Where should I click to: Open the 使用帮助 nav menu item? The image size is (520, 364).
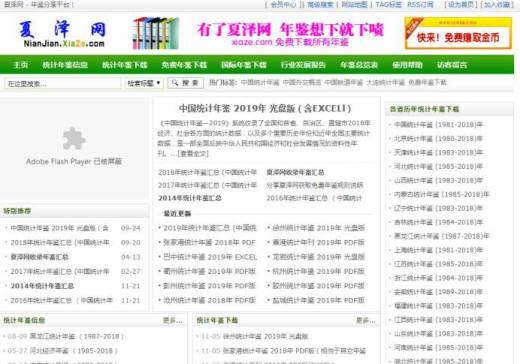[x=407, y=65]
